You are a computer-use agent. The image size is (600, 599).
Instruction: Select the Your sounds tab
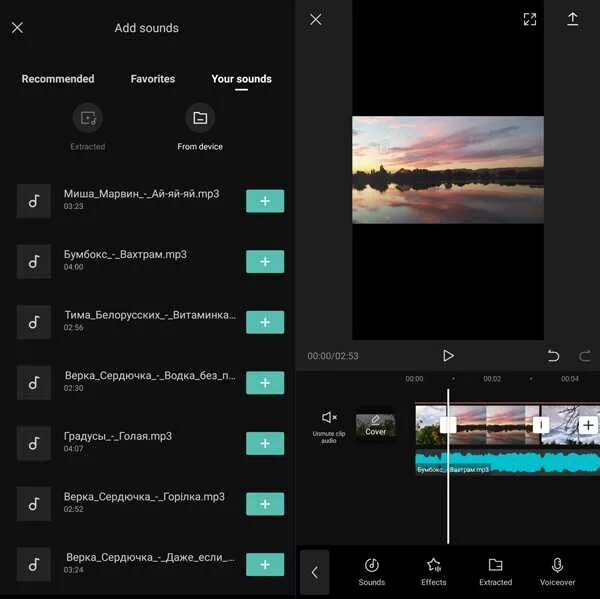pos(241,79)
